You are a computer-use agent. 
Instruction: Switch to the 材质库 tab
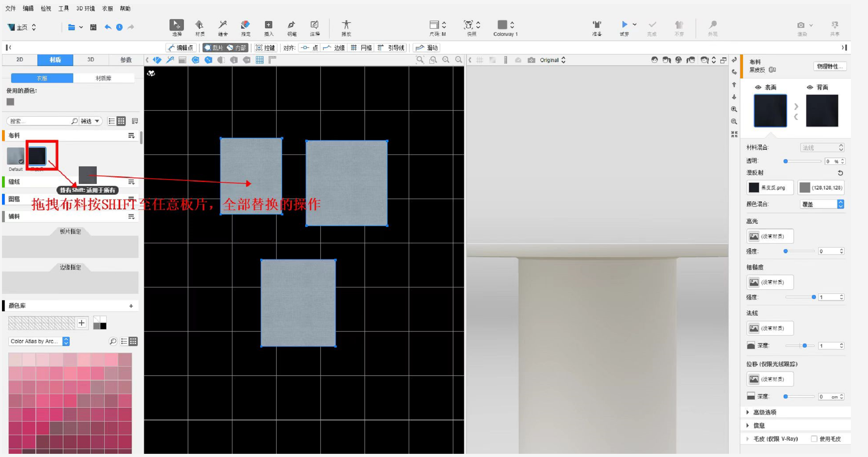(103, 78)
